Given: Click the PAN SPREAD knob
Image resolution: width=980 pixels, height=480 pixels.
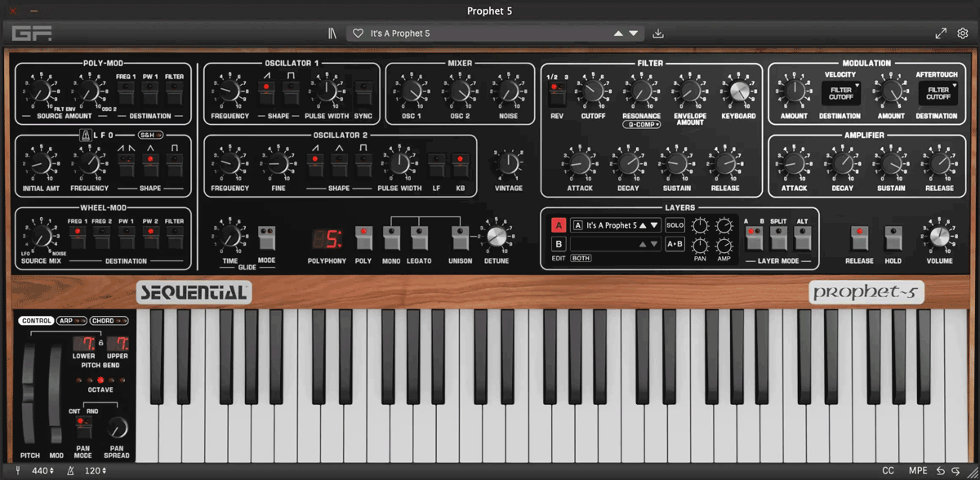Looking at the screenshot, I should tap(117, 426).
